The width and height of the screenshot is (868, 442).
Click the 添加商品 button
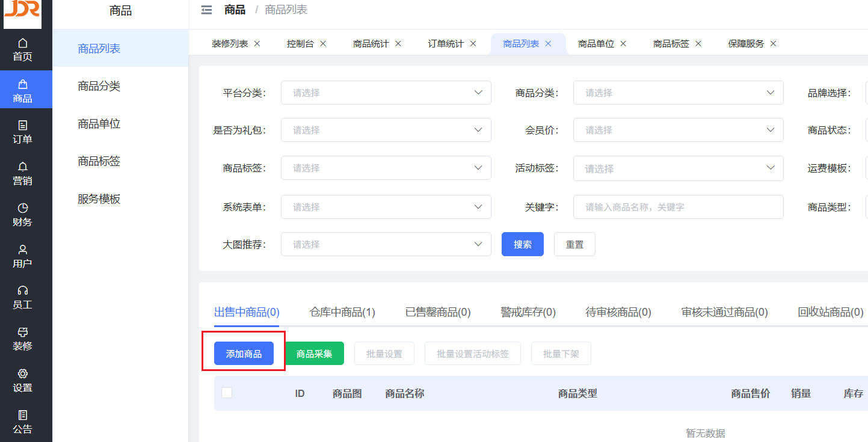click(244, 354)
